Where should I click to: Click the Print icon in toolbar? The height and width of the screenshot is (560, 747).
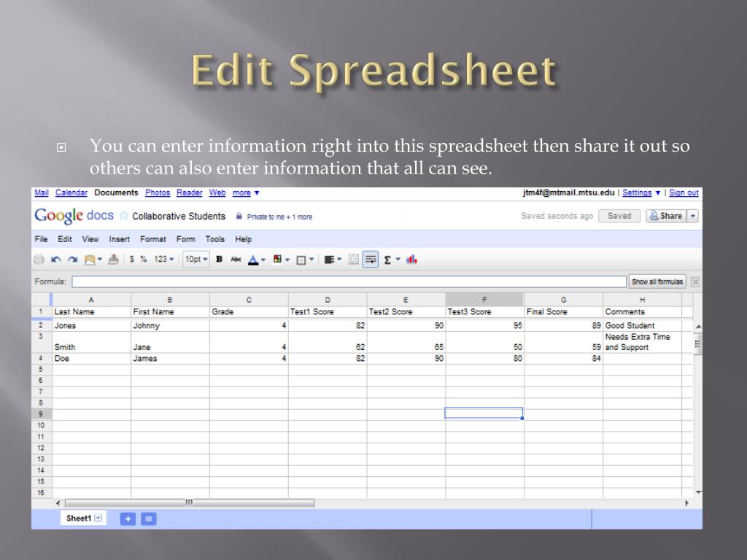point(39,260)
